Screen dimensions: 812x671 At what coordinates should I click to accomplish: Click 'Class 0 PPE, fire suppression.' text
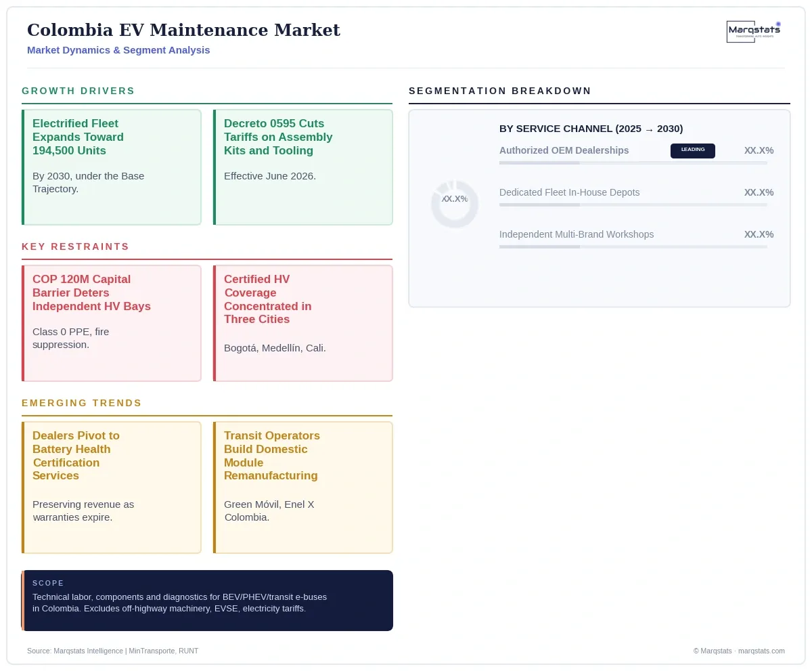(71, 338)
